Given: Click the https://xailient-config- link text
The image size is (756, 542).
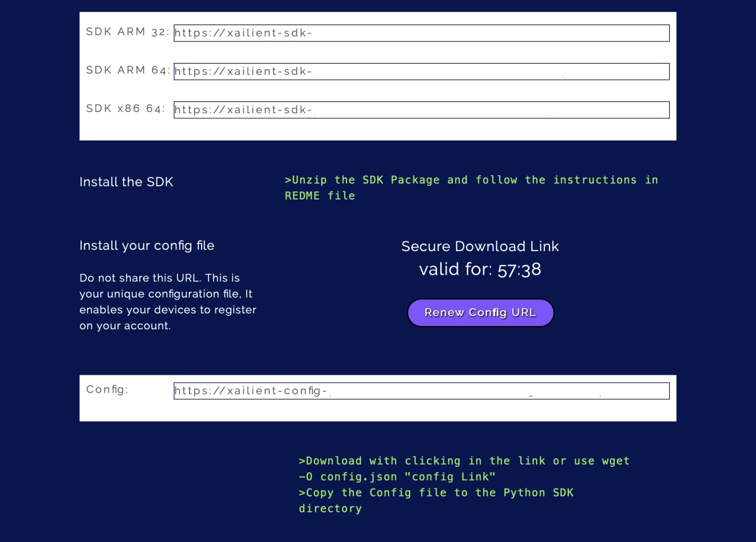Looking at the screenshot, I should tap(251, 391).
